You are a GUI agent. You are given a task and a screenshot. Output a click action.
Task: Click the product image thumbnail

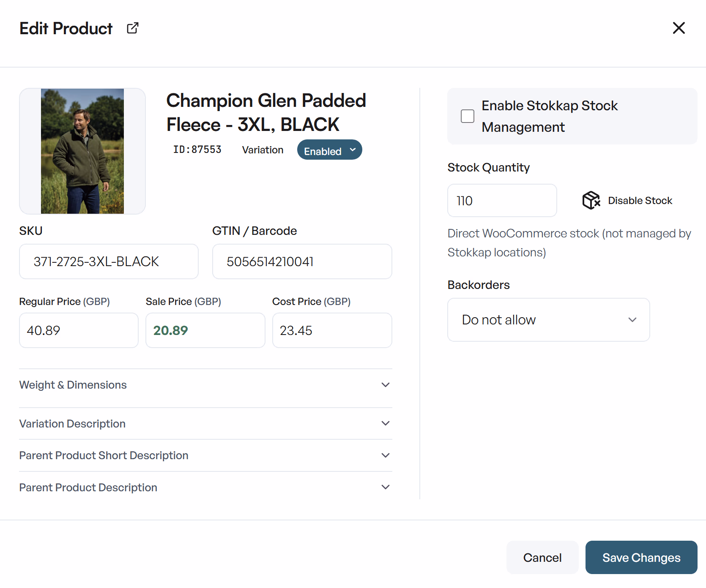[x=82, y=151]
